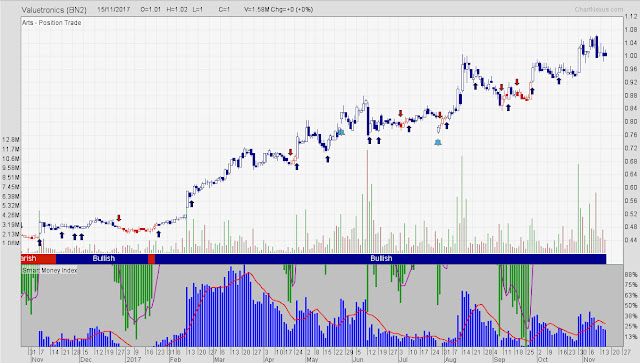Click the Arts - Position Trade label
The height and width of the screenshot is (363, 640).
51,23
